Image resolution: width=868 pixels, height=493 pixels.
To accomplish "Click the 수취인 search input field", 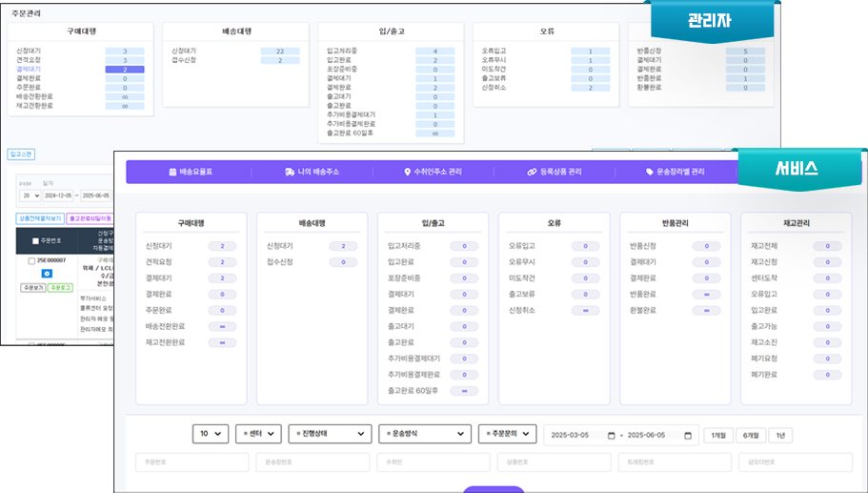I will click(434, 462).
